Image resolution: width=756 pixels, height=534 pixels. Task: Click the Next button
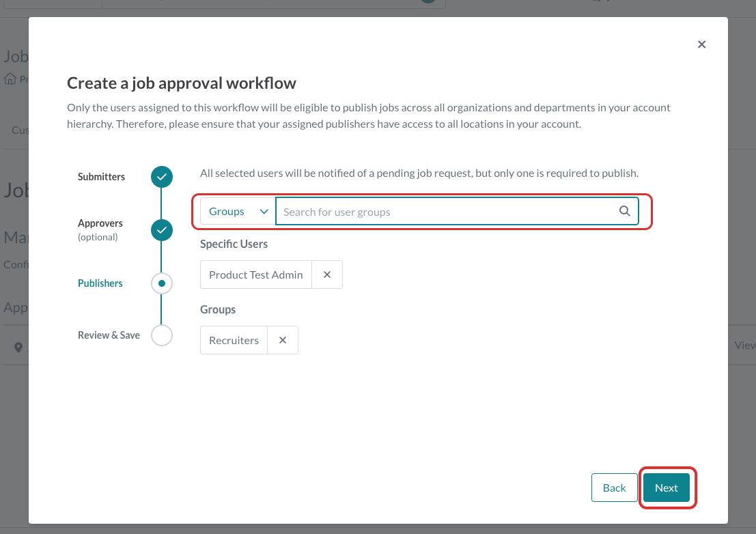pos(667,488)
